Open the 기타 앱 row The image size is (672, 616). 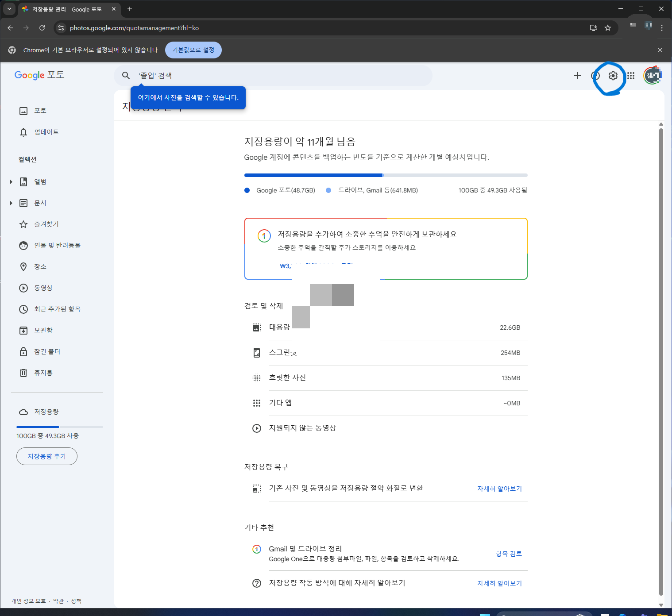pyautogui.click(x=386, y=403)
